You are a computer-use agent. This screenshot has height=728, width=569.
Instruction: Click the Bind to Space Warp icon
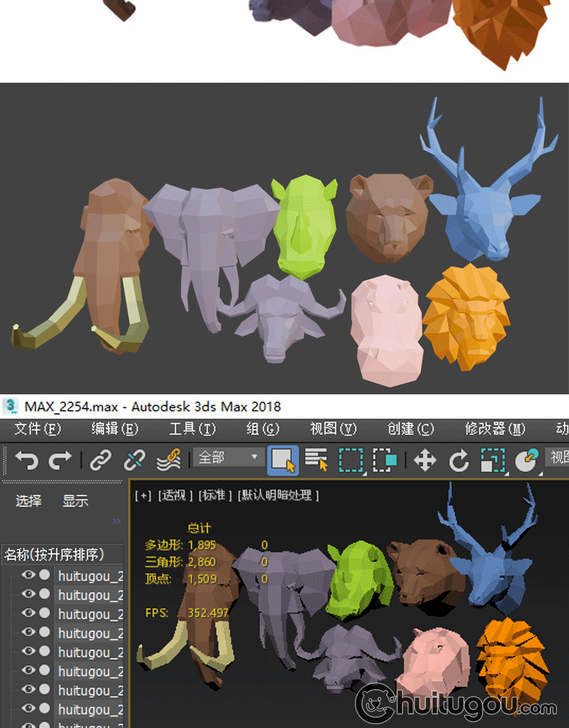(x=168, y=460)
